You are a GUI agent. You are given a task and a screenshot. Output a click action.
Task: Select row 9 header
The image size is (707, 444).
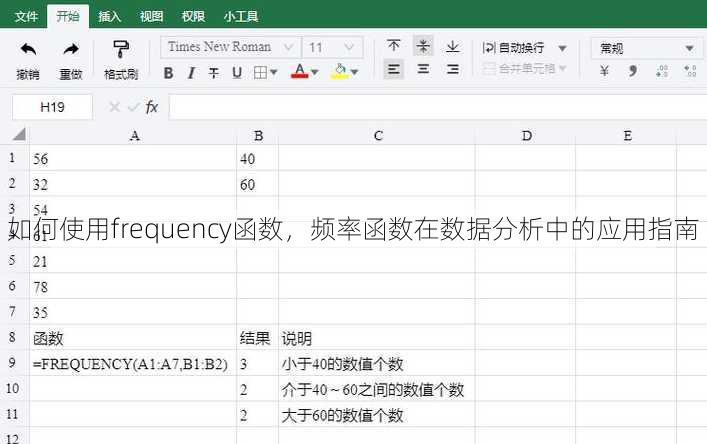13,362
